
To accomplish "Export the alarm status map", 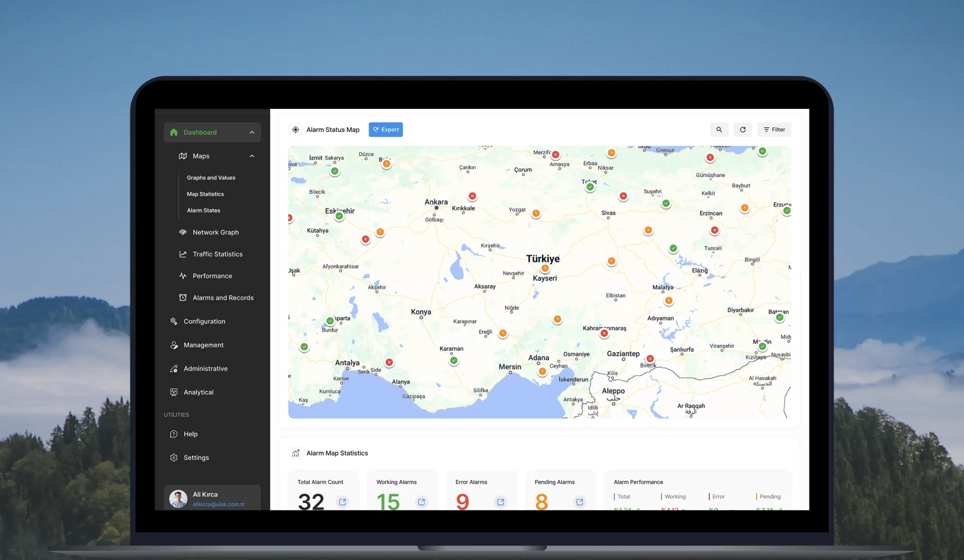I will (x=386, y=129).
